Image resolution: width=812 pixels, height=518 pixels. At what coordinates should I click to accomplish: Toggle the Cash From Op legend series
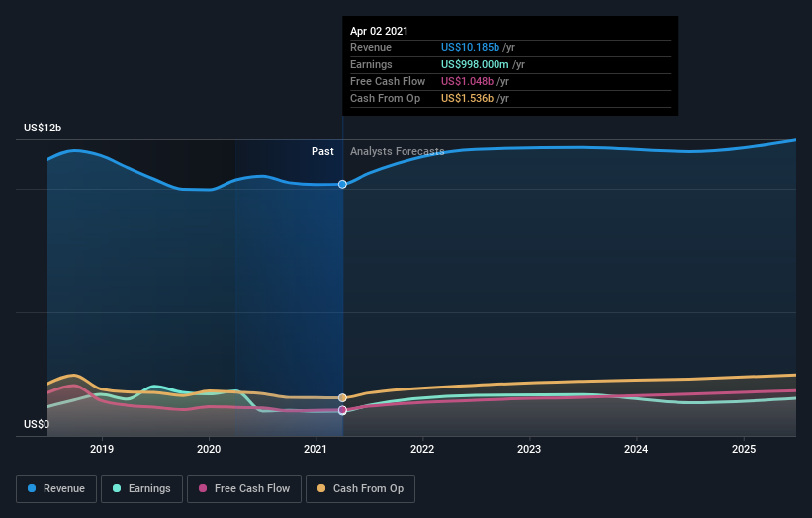pos(360,489)
